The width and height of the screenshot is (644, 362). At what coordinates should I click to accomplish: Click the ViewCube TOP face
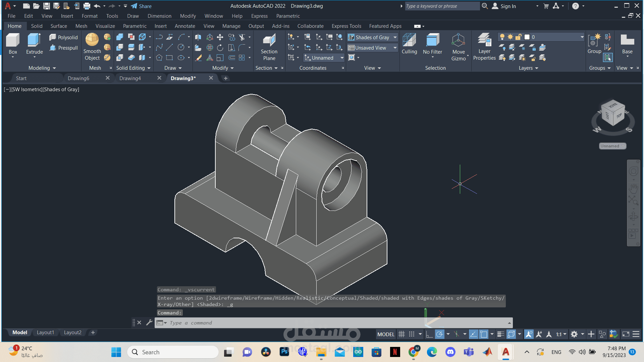pyautogui.click(x=619, y=116)
